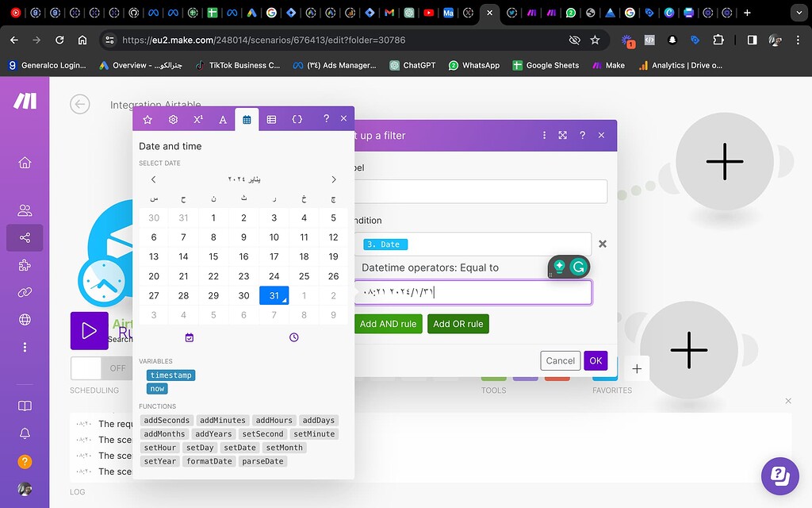Open the Team section in the sidebar
Viewport: 812px width, 508px height.
[x=25, y=210]
